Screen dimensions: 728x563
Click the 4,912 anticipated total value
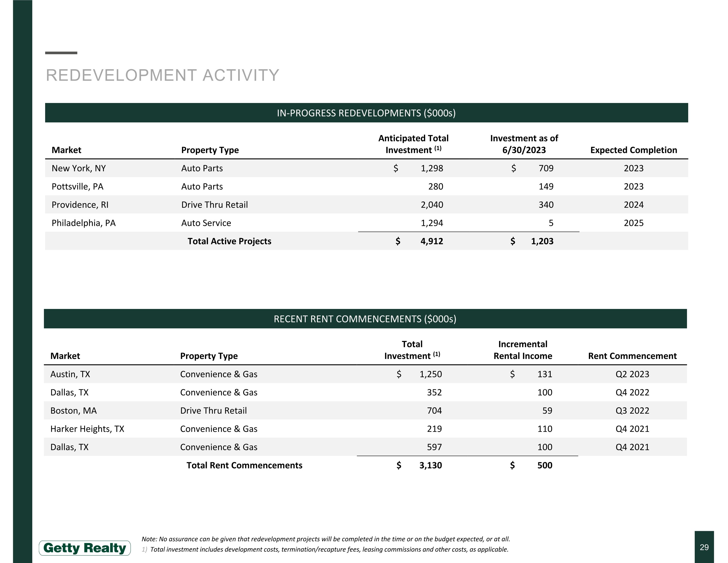point(432,241)
